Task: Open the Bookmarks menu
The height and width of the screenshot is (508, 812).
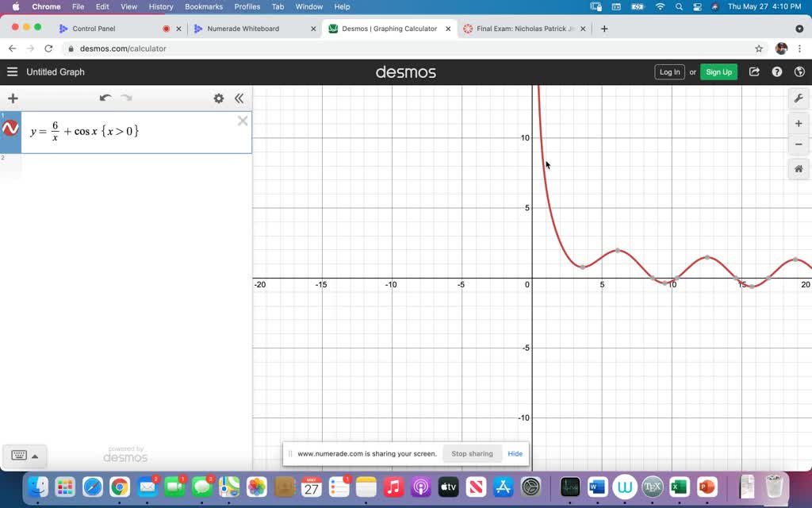Action: 203,6
